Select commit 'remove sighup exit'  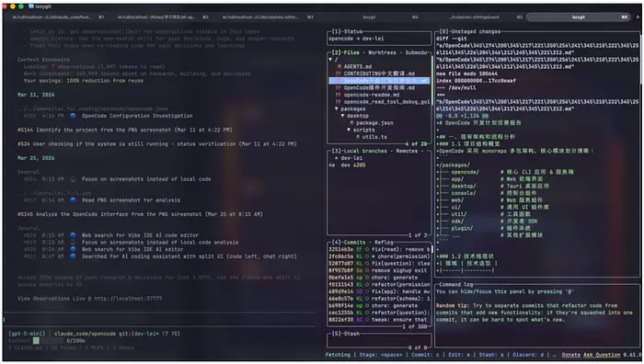tap(379, 270)
